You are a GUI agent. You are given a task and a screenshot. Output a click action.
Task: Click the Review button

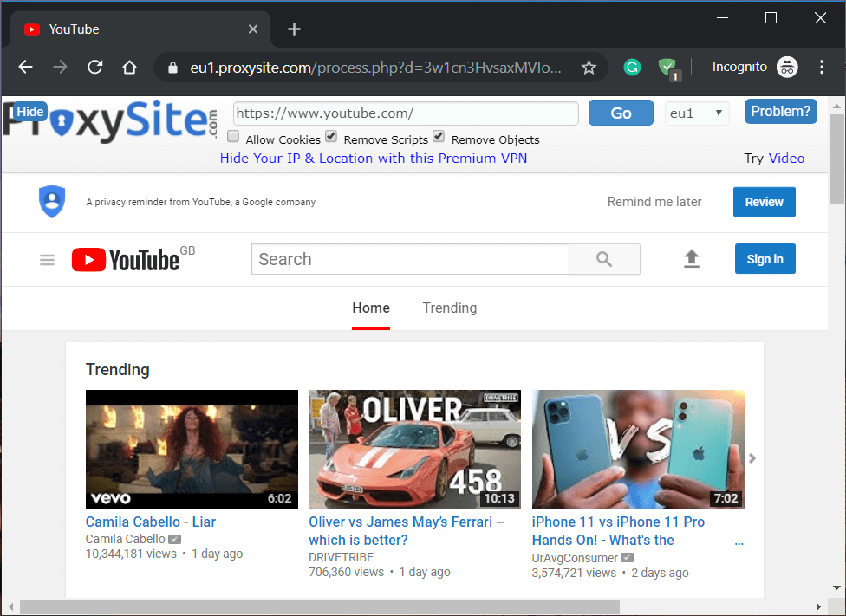point(764,202)
